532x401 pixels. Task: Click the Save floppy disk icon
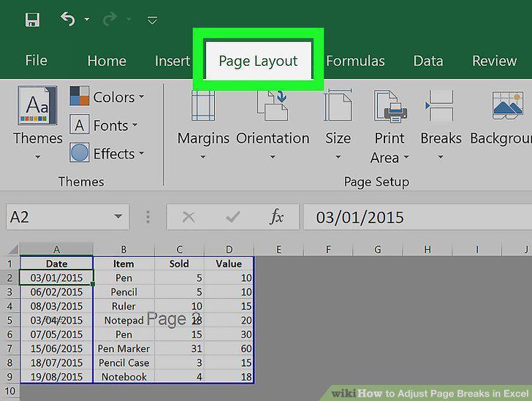coord(33,20)
